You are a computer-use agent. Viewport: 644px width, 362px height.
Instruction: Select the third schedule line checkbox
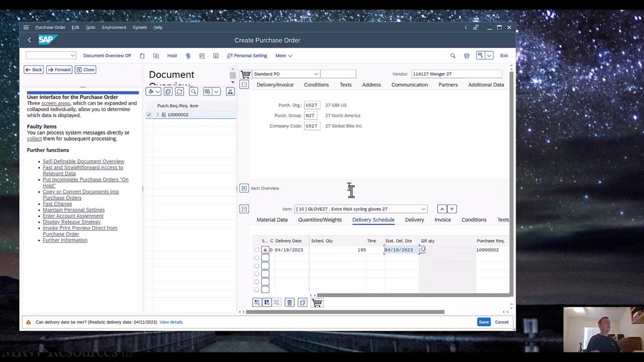point(257,266)
